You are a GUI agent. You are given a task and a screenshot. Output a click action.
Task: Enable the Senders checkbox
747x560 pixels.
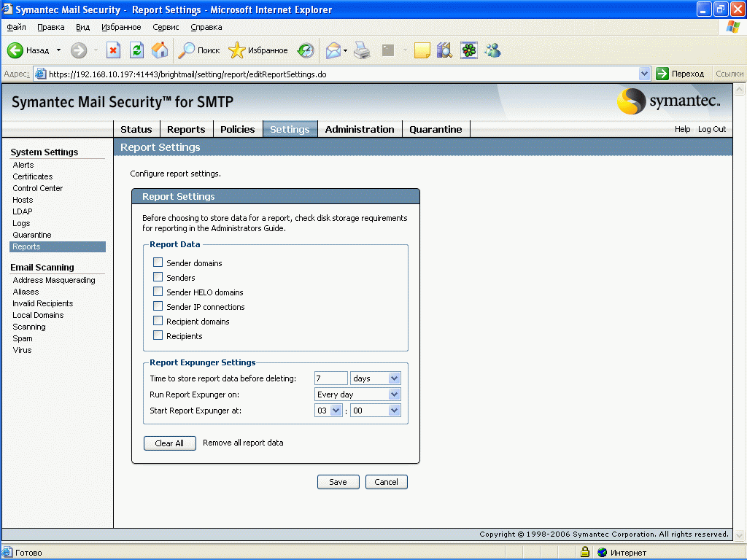158,277
